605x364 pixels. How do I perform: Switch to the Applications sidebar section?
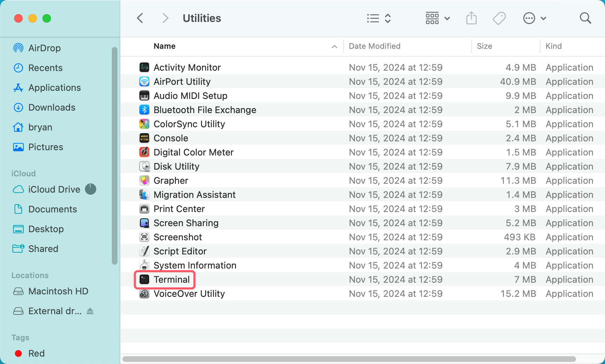pos(54,87)
